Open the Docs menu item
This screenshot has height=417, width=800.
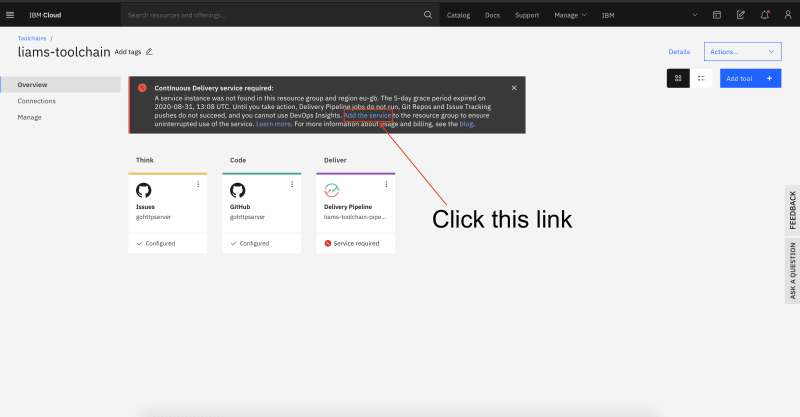coord(492,15)
